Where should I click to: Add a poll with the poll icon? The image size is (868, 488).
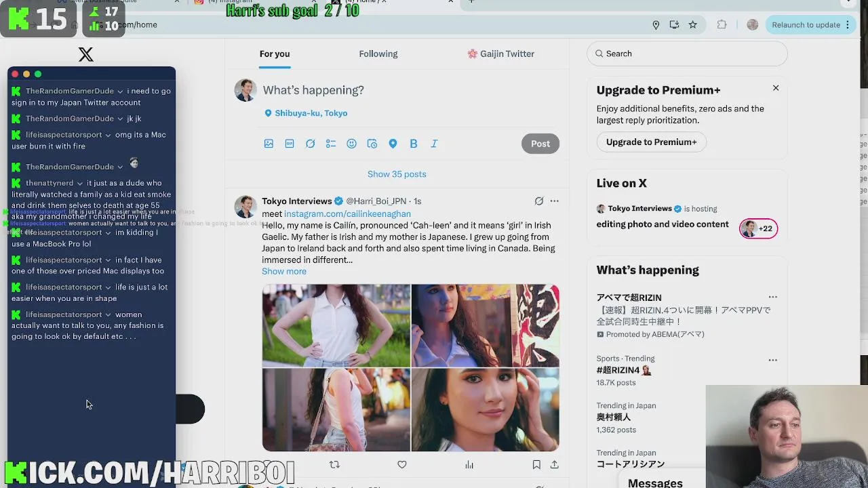pyautogui.click(x=331, y=144)
